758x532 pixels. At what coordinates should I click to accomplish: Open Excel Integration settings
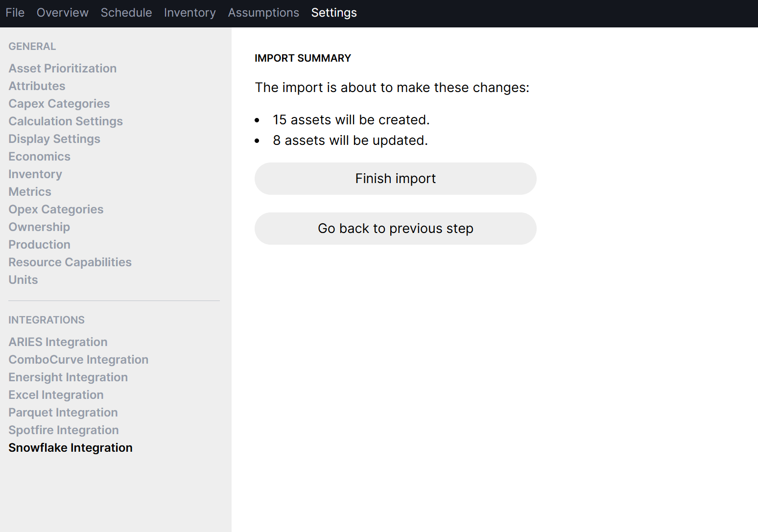[56, 395]
